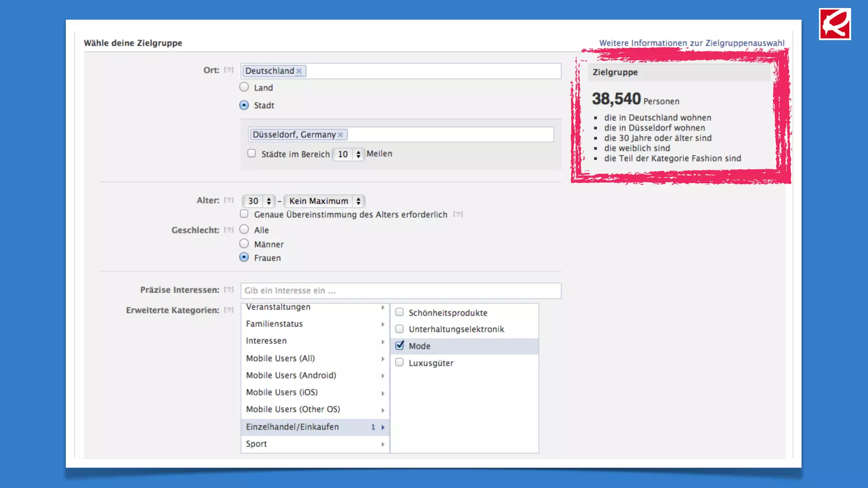Remove the Deutschland location tag
Image resolution: width=868 pixels, height=488 pixels.
(x=299, y=71)
